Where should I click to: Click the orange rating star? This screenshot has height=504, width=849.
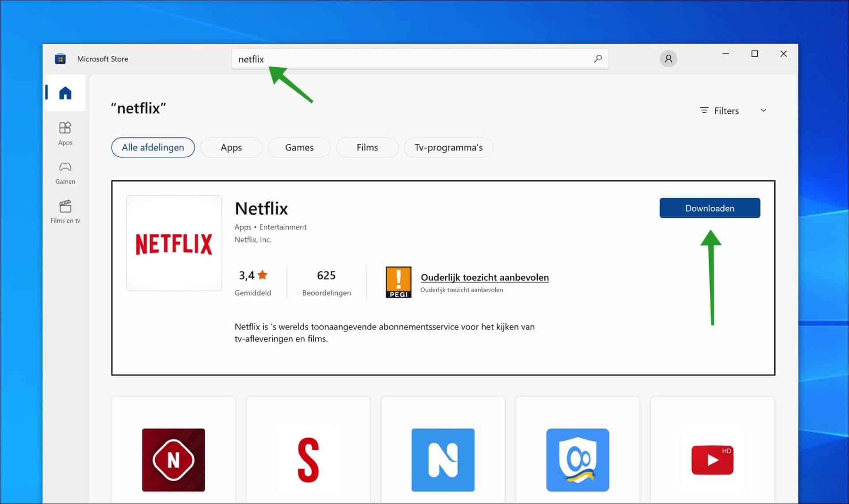coord(263,274)
